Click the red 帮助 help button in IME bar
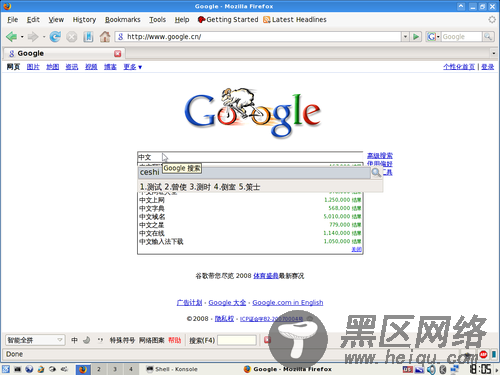Viewport: 500px width, 375px height. pyautogui.click(x=174, y=340)
